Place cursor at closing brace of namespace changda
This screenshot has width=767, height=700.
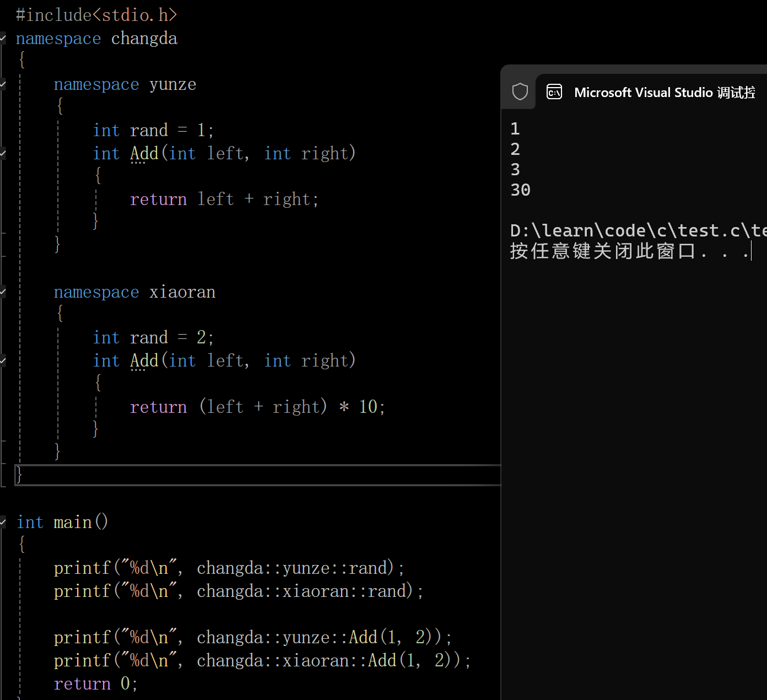19,474
